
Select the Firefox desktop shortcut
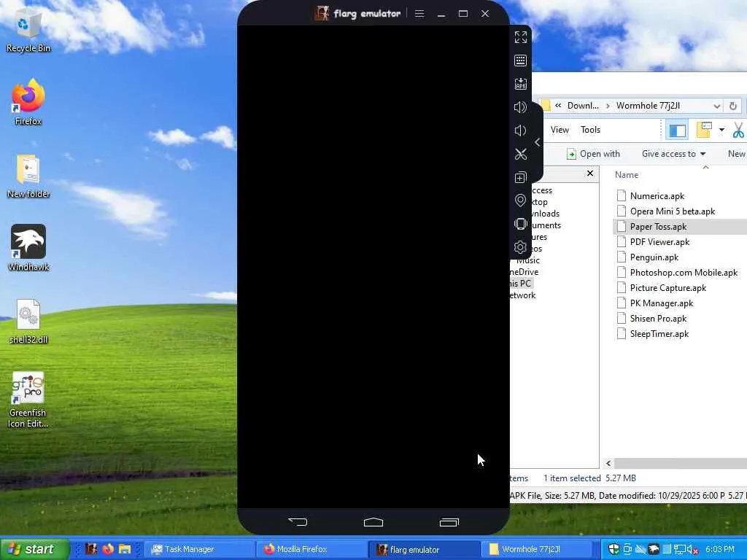pyautogui.click(x=28, y=102)
